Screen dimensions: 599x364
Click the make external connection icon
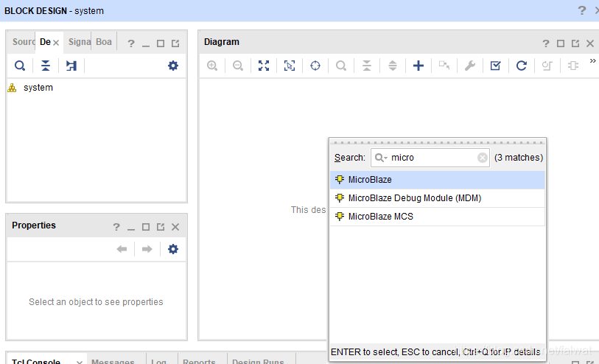pyautogui.click(x=444, y=66)
